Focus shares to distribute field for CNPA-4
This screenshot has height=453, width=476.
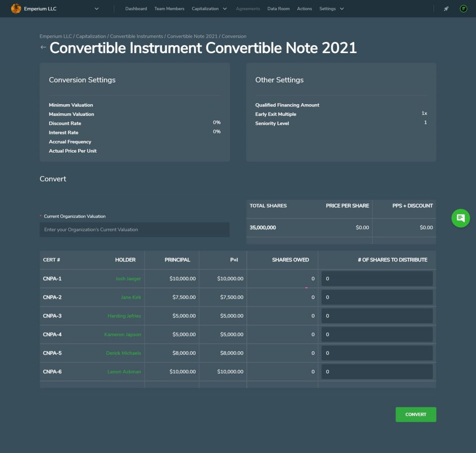(x=377, y=334)
